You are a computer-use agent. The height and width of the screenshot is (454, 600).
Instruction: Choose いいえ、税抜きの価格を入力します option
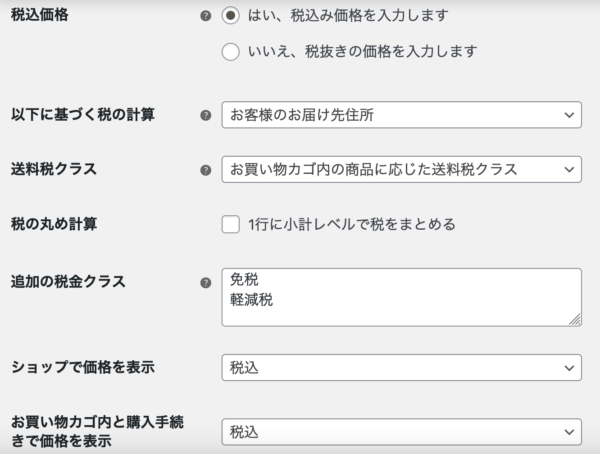pyautogui.click(x=231, y=52)
